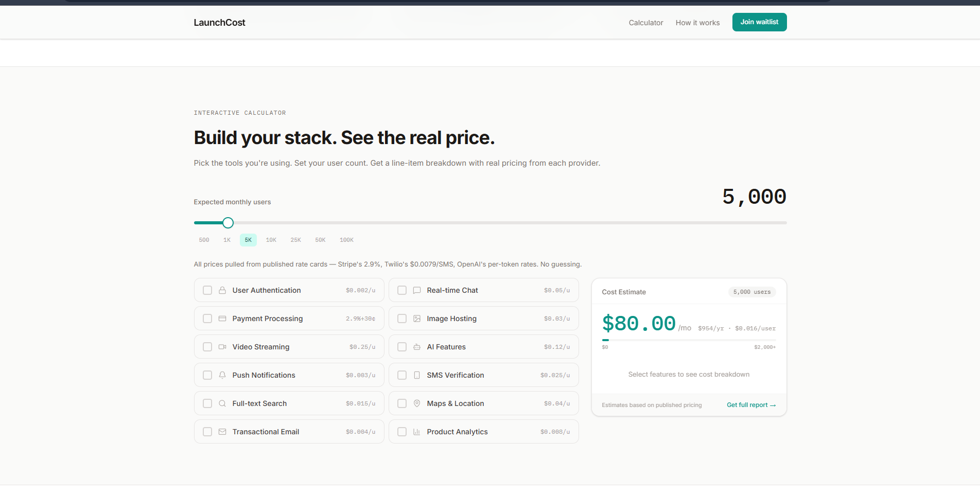Go to How it works section
Image resolution: width=980 pixels, height=495 pixels.
click(697, 23)
